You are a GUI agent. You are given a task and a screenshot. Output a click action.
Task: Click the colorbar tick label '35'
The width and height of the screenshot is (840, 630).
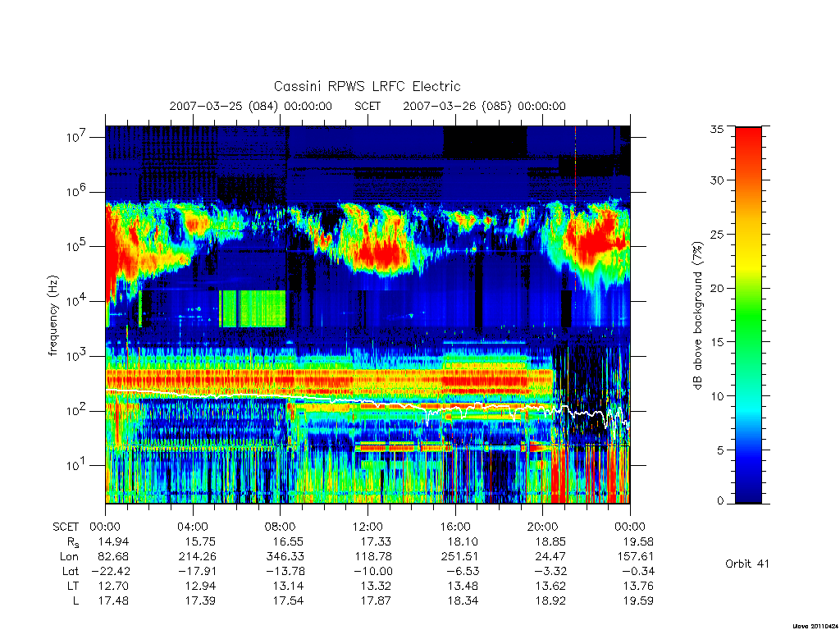[716, 129]
